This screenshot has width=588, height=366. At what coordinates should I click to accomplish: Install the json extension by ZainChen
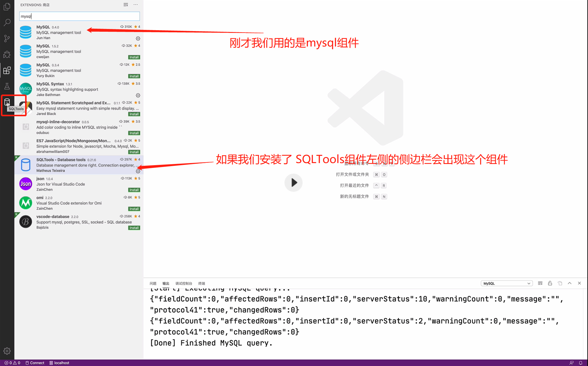134,190
